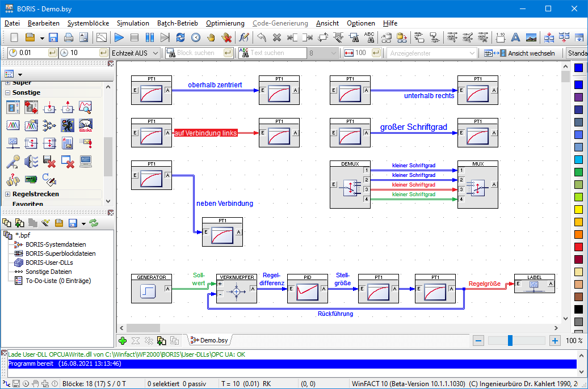Click the Text suchen search field
The height and width of the screenshot is (389, 588).
(x=278, y=53)
